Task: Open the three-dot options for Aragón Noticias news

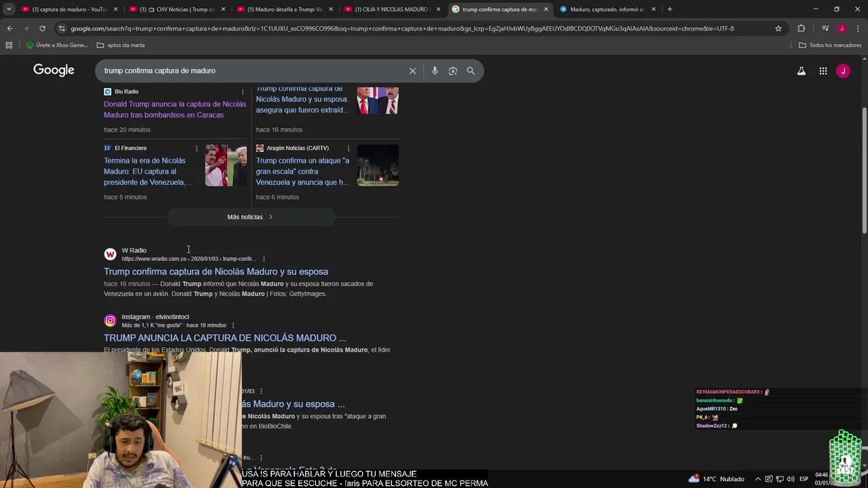Action: (x=349, y=148)
